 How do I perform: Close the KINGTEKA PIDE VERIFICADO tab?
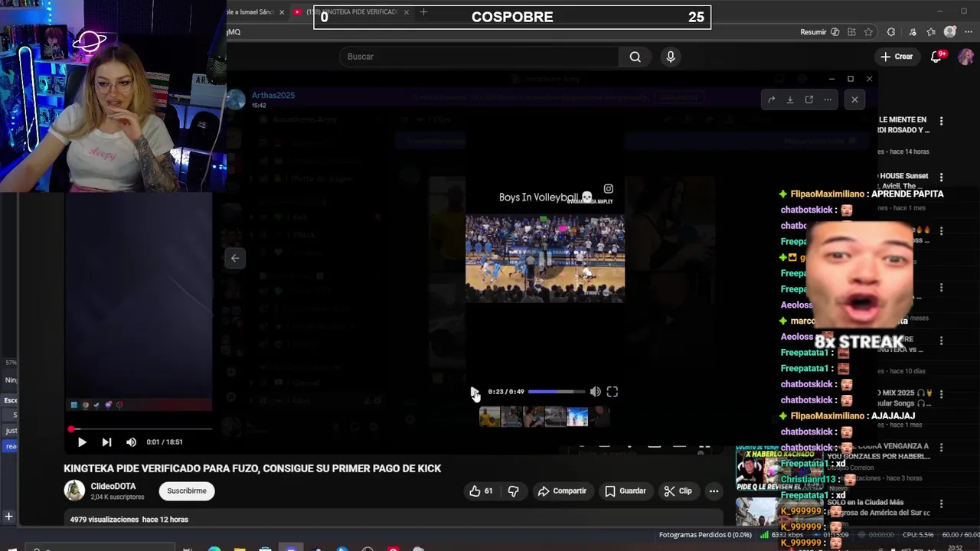pyautogui.click(x=406, y=11)
